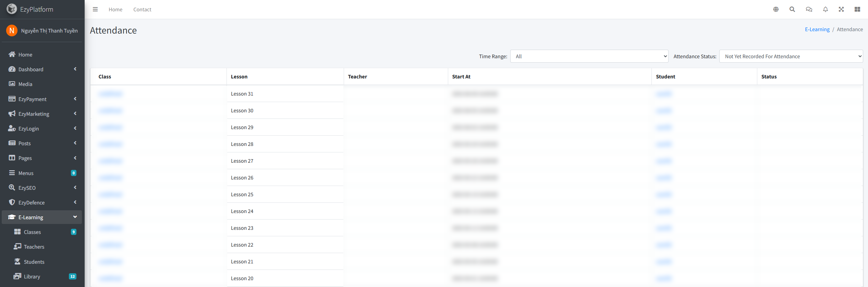Viewport: 868px width, 287px height.
Task: Toggle fullscreen with the expand icon
Action: click(841, 9)
